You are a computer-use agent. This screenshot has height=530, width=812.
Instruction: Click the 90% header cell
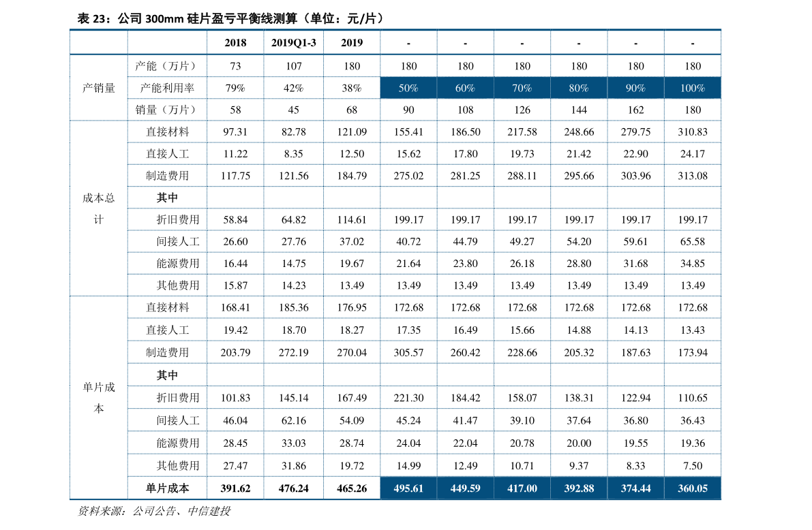[x=635, y=88]
